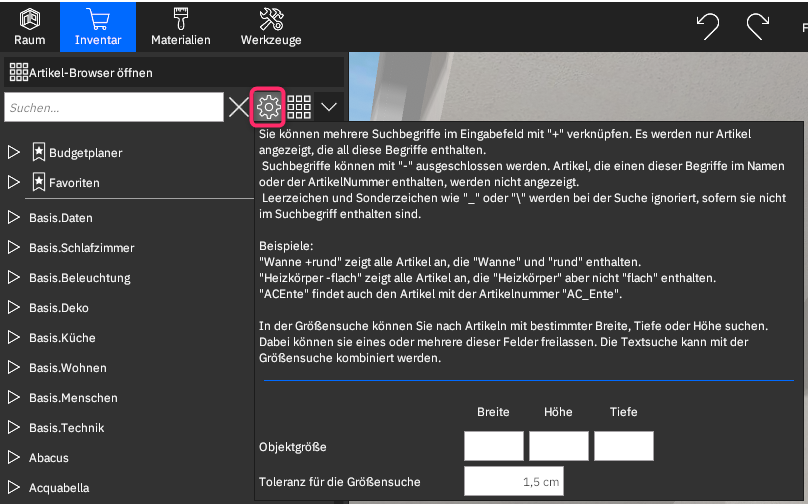This screenshot has width=808, height=504.
Task: Expand the Acquabella category
Action: (x=14, y=488)
